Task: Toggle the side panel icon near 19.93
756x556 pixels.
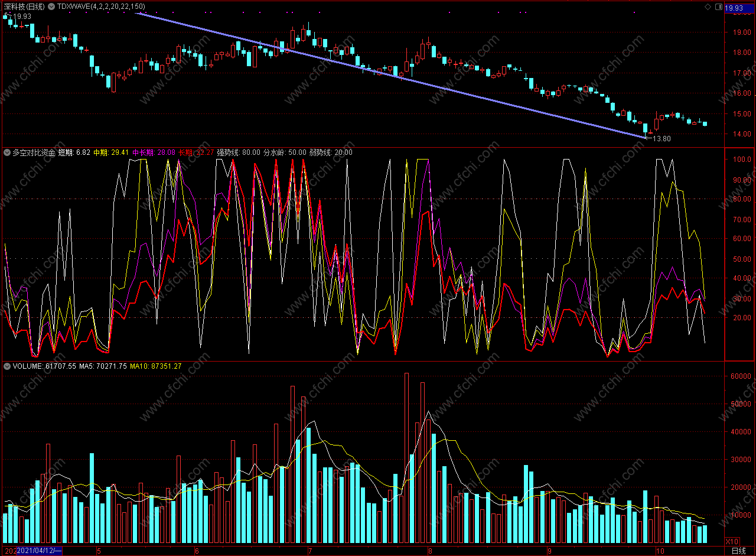Action: click(718, 6)
